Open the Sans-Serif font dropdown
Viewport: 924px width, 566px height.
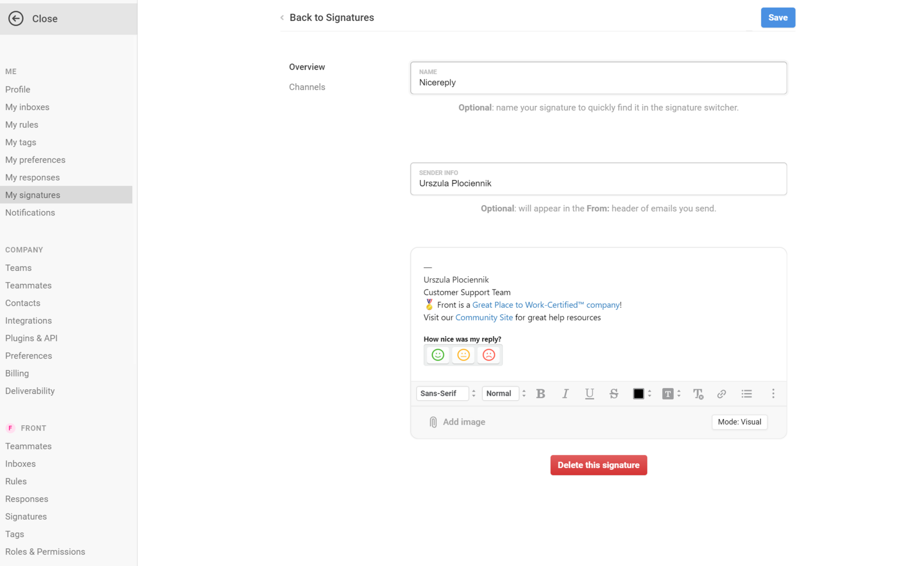[442, 394]
